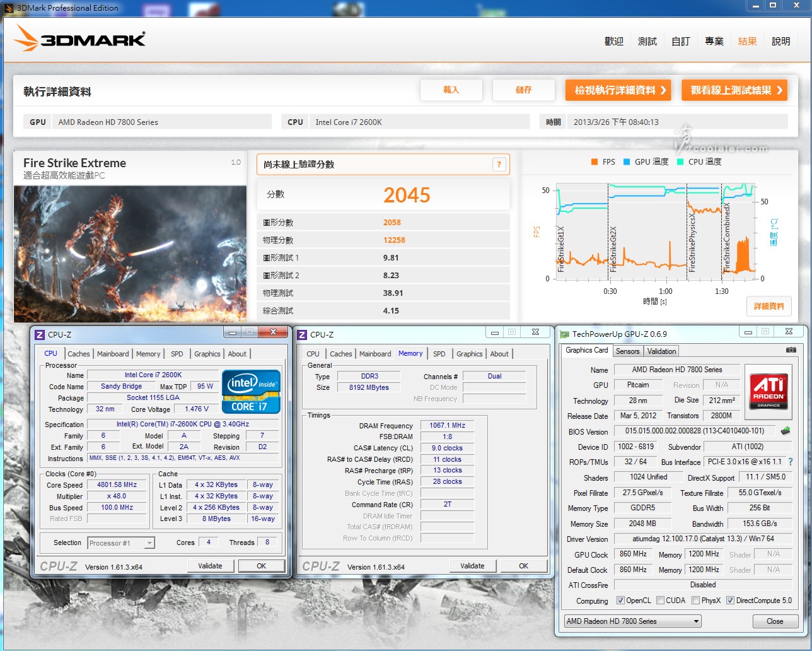Click the overall score 2045
812x651 pixels.
coord(407,196)
